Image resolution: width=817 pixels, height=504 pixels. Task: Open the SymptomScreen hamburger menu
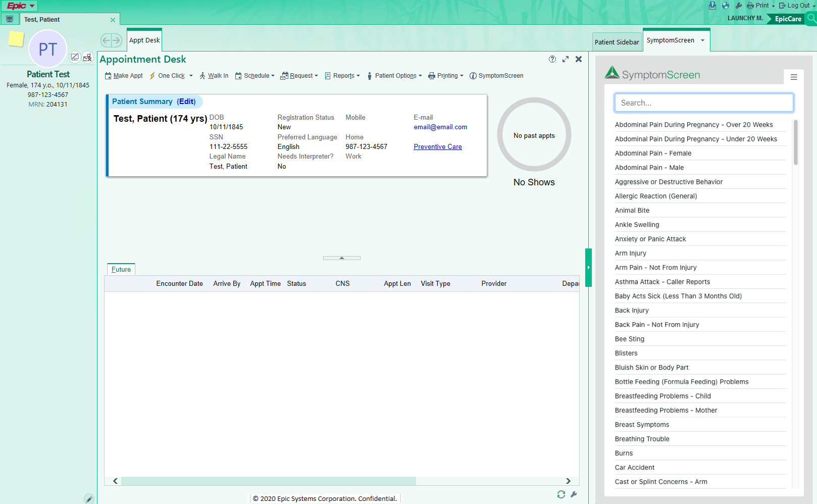click(x=793, y=77)
